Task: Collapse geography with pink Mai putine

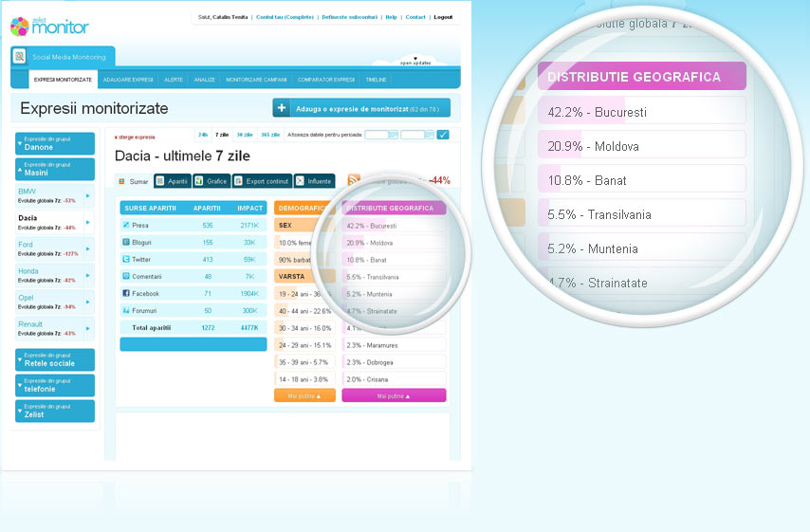Action: 394,395
